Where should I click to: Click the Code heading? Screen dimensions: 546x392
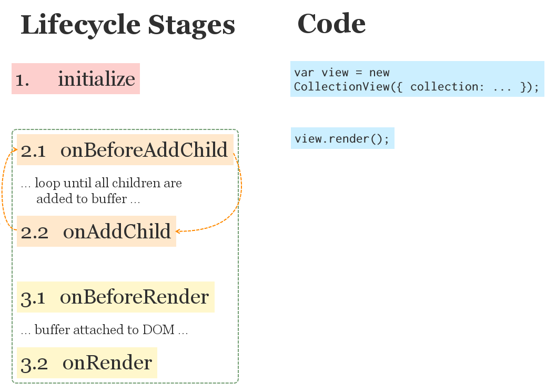(331, 24)
